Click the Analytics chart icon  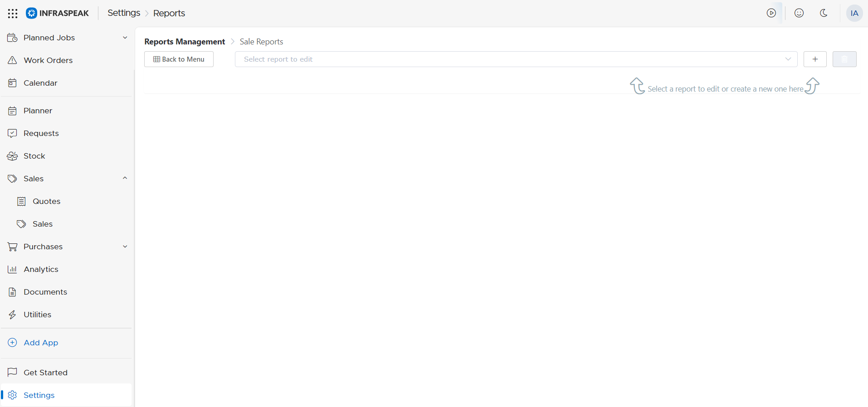pos(12,269)
